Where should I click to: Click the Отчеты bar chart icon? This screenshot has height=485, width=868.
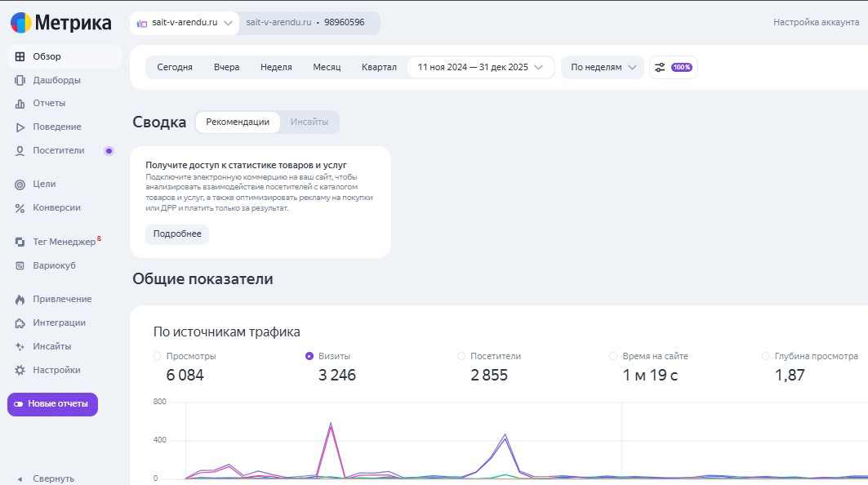coord(20,104)
